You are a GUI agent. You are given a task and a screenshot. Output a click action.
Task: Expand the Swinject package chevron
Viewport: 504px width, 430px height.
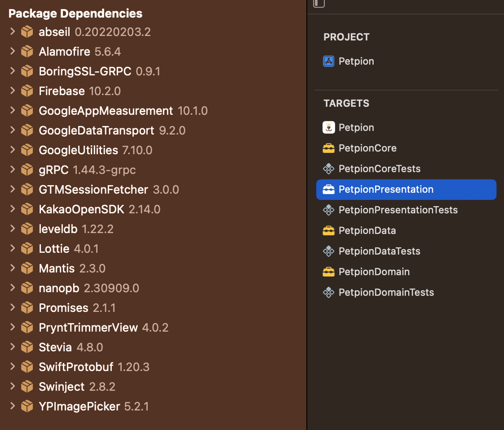[x=12, y=386]
